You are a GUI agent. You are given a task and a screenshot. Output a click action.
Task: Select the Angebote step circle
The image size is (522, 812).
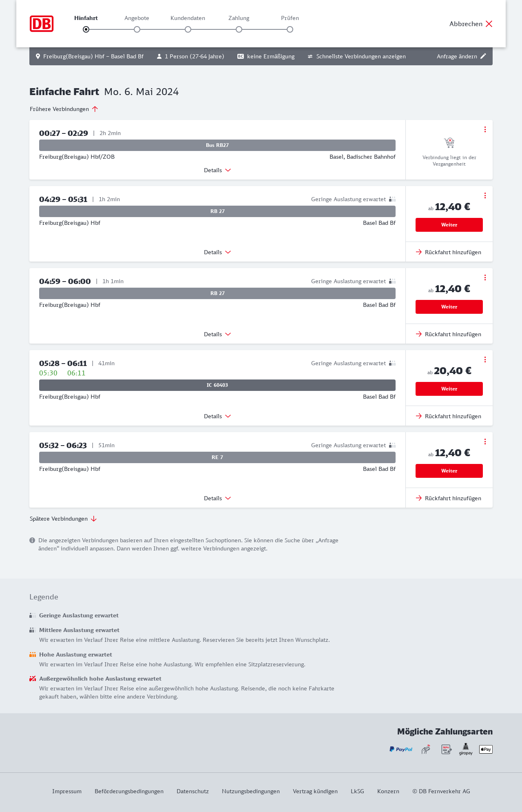pos(137,29)
